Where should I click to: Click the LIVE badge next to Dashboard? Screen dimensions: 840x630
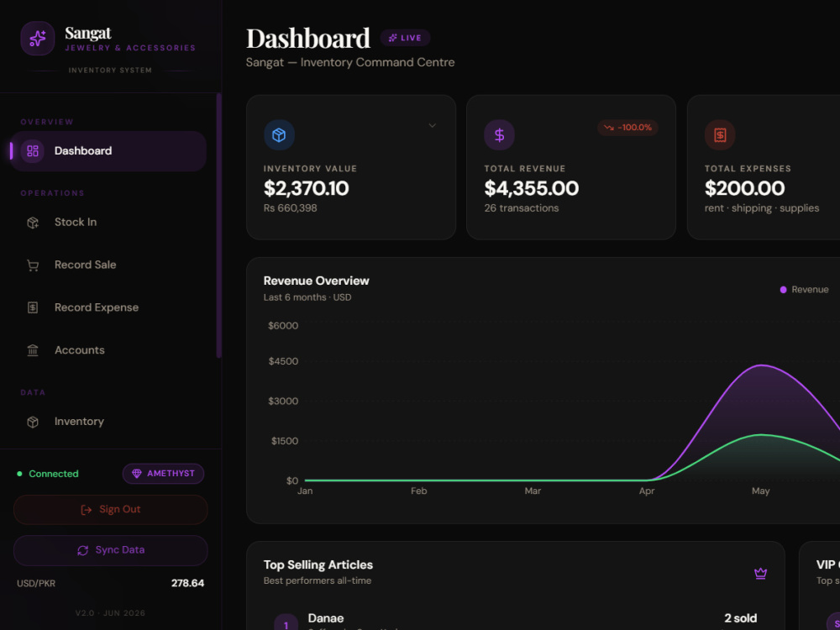pyautogui.click(x=405, y=38)
